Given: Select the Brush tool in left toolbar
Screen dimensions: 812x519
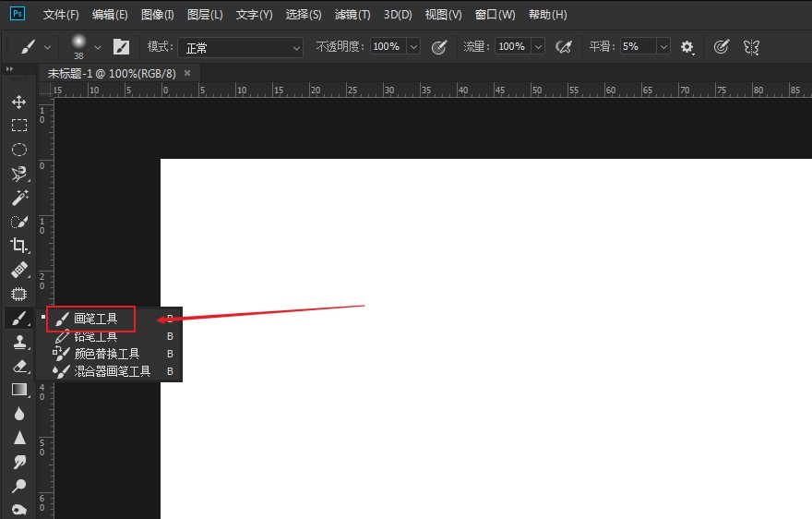Looking at the screenshot, I should [x=19, y=318].
